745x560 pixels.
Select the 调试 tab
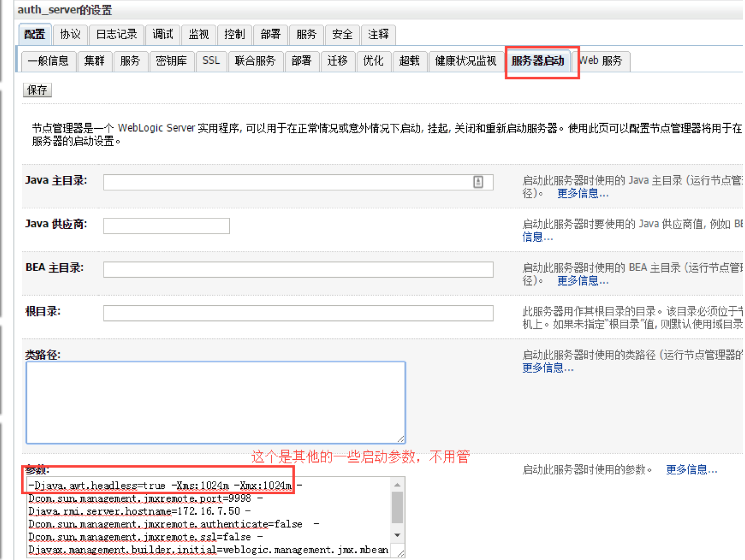point(163,35)
